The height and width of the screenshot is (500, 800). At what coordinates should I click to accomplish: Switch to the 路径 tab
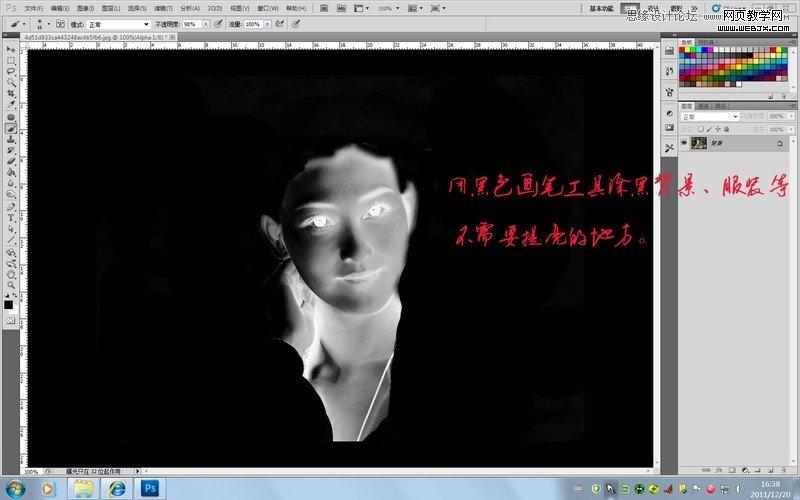click(x=720, y=106)
